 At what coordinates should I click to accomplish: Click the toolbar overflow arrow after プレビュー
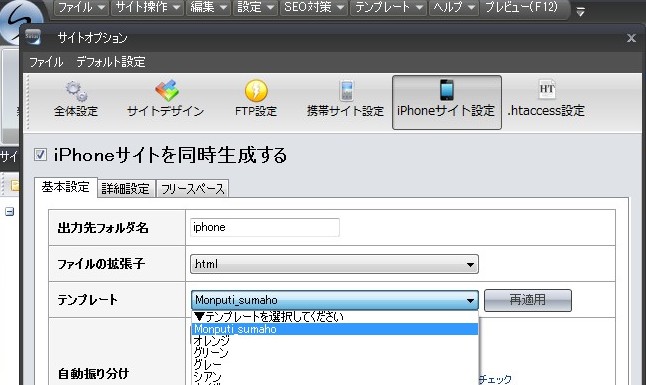tap(580, 12)
